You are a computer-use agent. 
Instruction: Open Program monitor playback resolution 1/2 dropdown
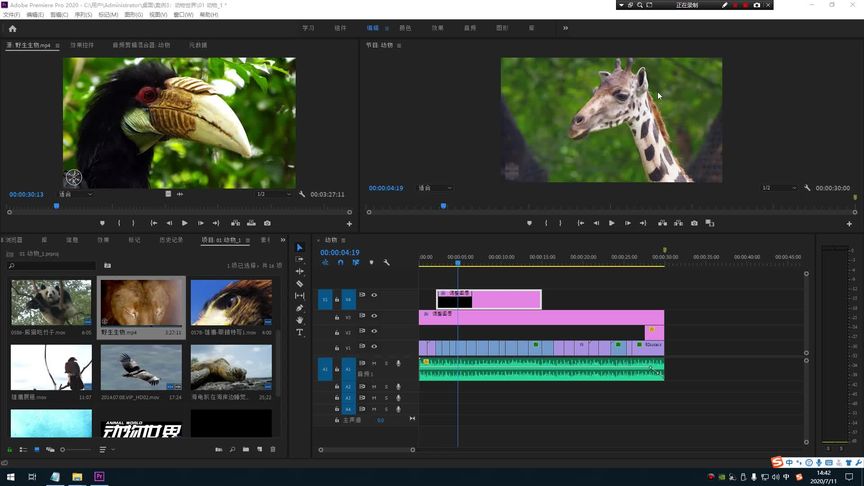[x=780, y=188]
